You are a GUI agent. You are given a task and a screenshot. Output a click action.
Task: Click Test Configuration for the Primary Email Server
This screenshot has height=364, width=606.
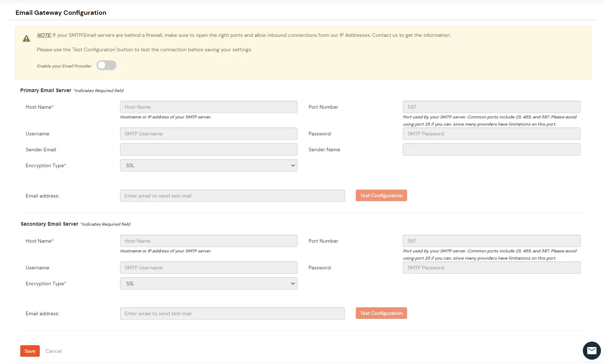[x=381, y=195]
